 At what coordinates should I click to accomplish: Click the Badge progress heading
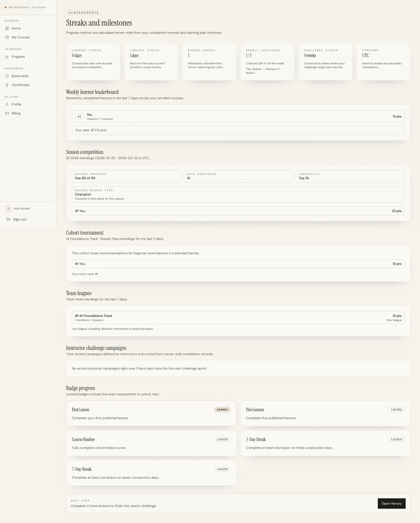tap(80, 388)
